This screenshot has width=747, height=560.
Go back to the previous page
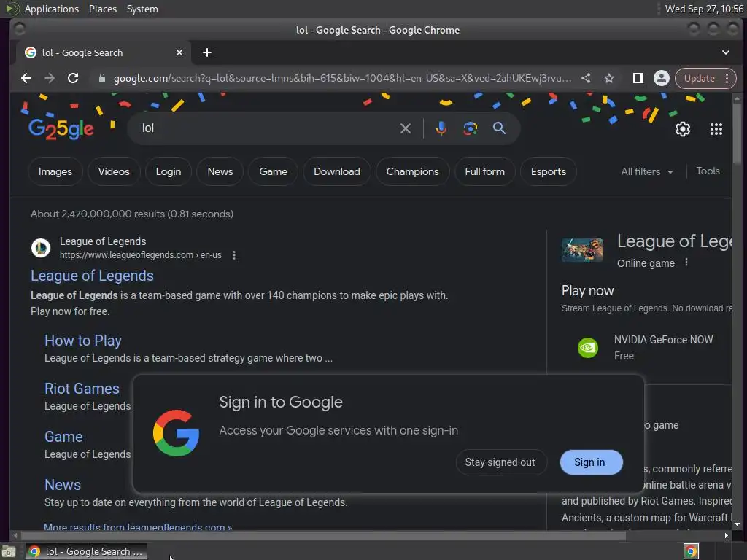click(26, 78)
